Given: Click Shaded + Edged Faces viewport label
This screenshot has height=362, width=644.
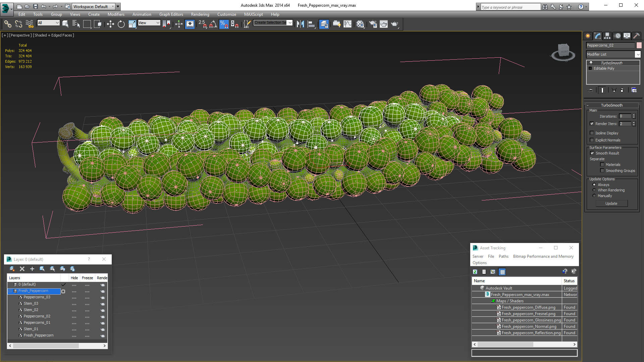Looking at the screenshot, I should 53,35.
